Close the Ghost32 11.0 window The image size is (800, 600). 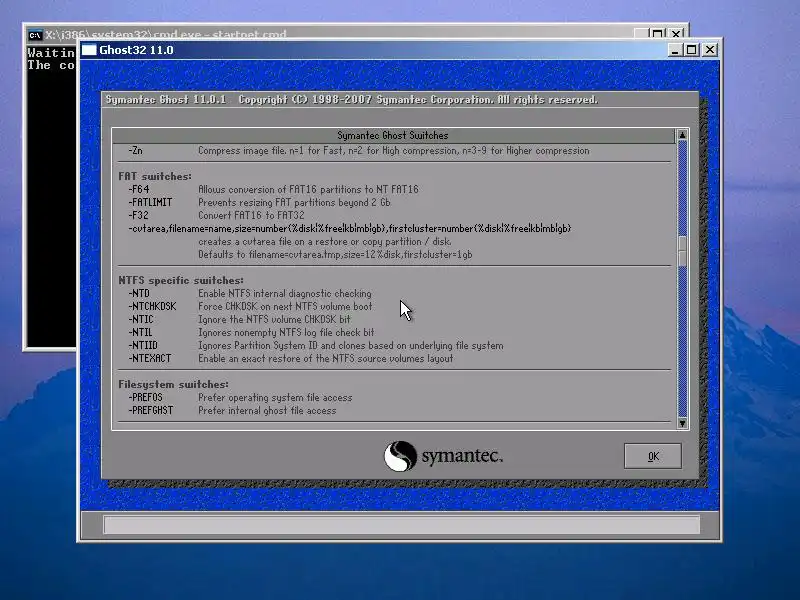(x=710, y=50)
